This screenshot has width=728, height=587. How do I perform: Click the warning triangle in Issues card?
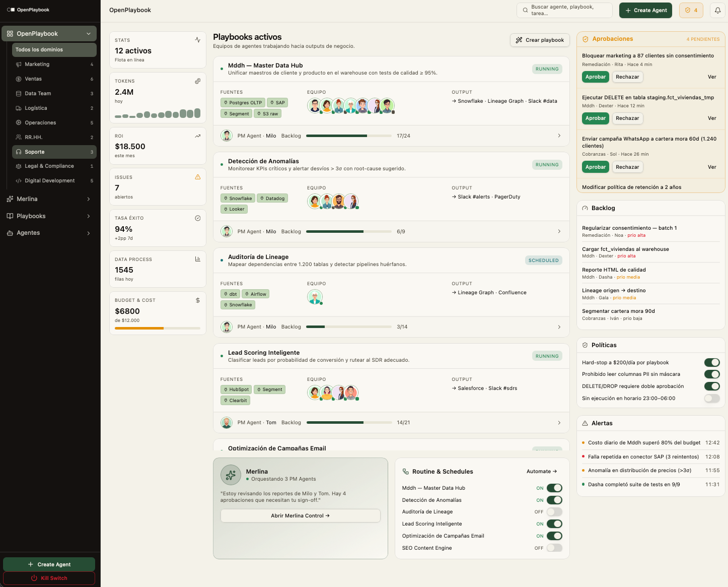tap(198, 177)
